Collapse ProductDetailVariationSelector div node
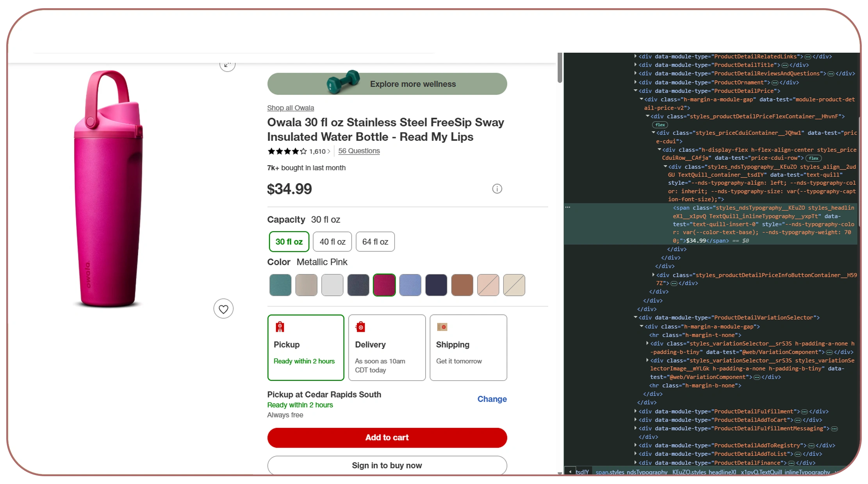This screenshot has width=868, height=484. point(636,318)
